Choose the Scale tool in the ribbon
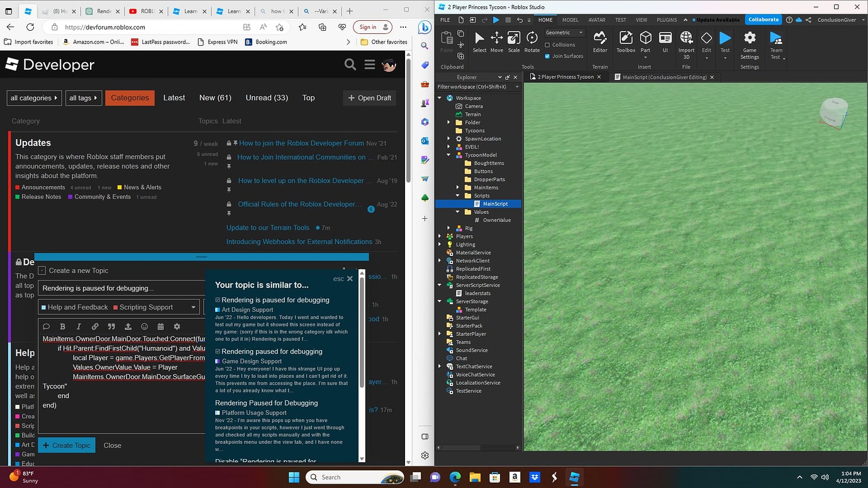The height and width of the screenshot is (488, 868). 514,42
